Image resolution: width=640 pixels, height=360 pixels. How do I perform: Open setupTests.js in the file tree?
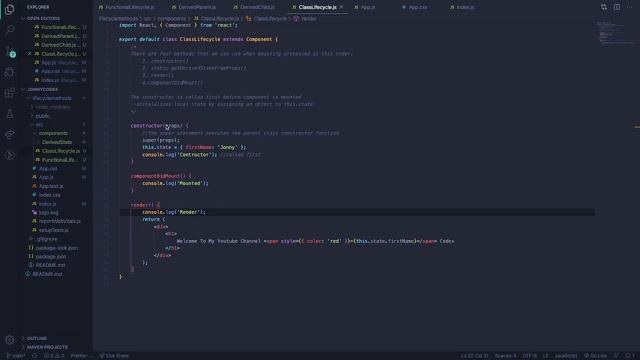coord(53,230)
